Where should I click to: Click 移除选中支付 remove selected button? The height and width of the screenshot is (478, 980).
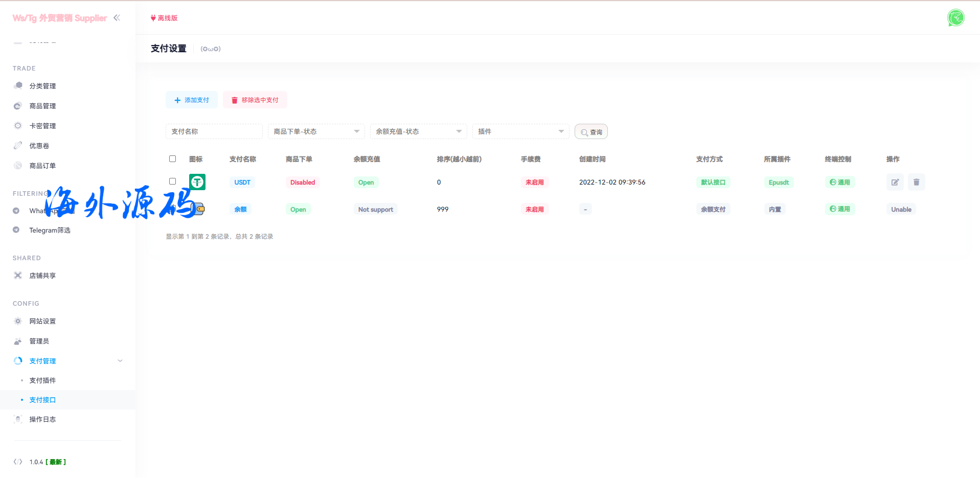pos(255,100)
